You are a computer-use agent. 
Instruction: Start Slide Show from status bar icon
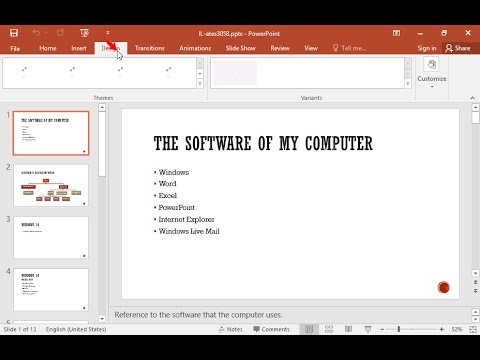point(368,329)
